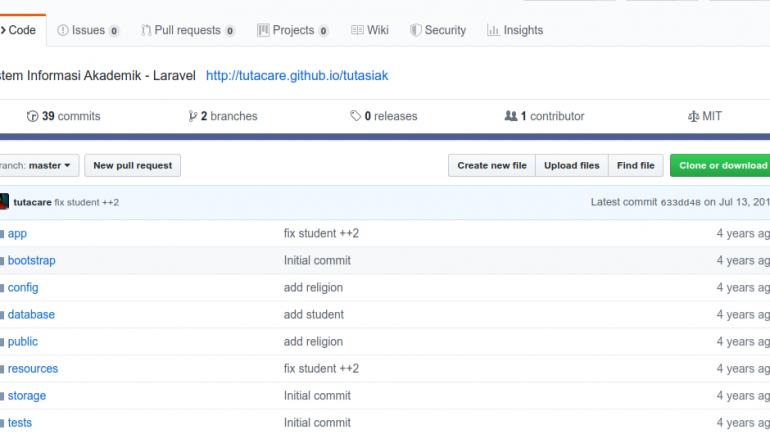Click the Wiki book icon
Viewport: 770px width, 433px height.
(x=357, y=30)
